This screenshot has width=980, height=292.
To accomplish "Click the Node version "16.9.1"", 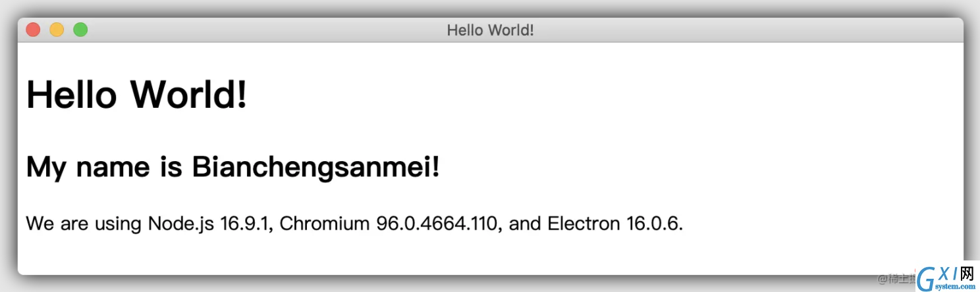I will (x=246, y=224).
